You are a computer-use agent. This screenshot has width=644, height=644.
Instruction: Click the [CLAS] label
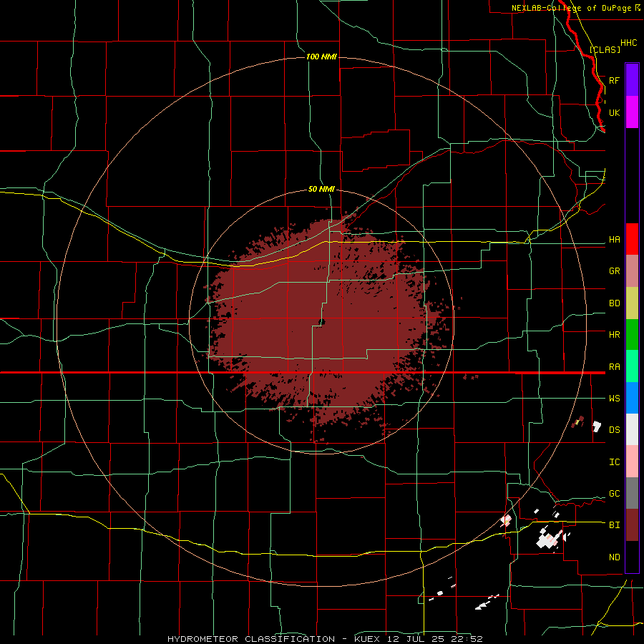coord(605,49)
